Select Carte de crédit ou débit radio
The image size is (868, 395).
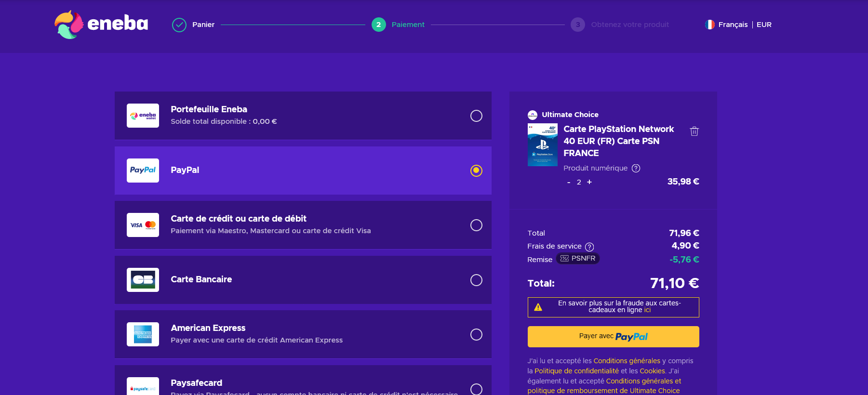point(476,225)
